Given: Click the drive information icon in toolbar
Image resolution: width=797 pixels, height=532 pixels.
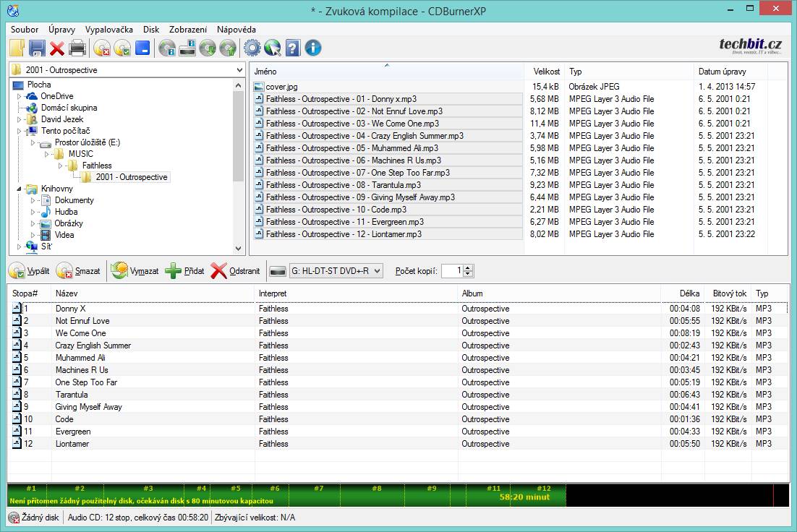Looking at the screenshot, I should (x=187, y=48).
